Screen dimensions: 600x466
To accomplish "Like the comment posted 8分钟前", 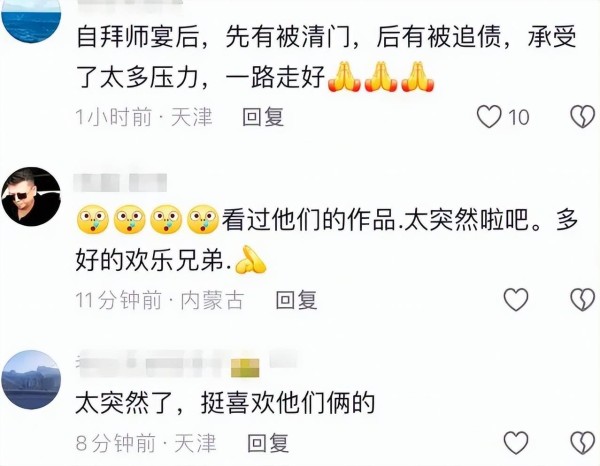I will (516, 443).
